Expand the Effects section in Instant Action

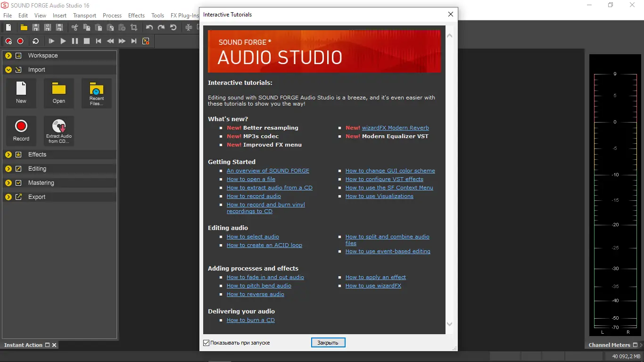pos(8,155)
